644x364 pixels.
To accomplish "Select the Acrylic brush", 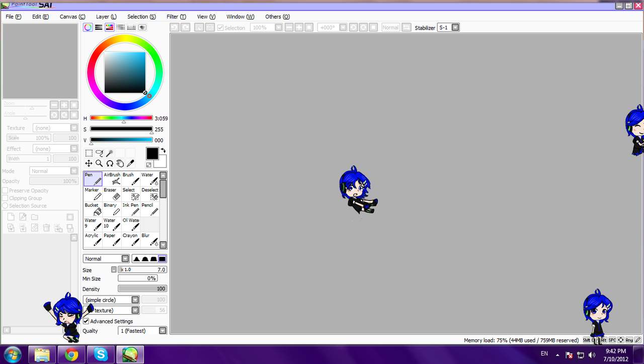I will click(x=93, y=239).
